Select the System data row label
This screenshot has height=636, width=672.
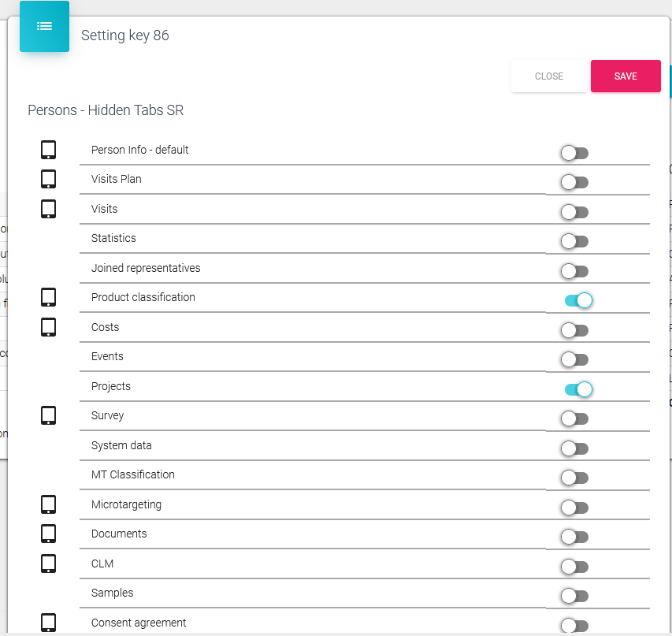tap(121, 445)
